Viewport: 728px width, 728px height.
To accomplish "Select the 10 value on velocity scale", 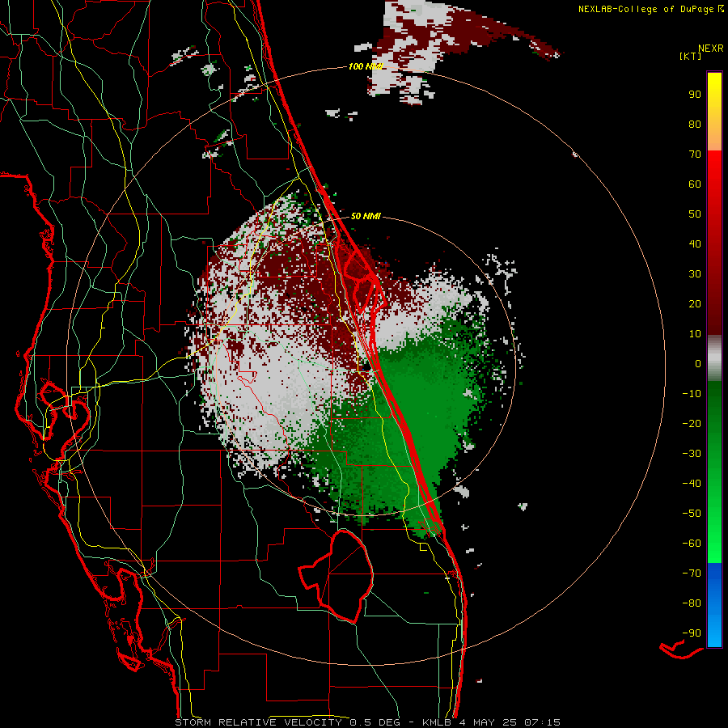I will (x=695, y=334).
